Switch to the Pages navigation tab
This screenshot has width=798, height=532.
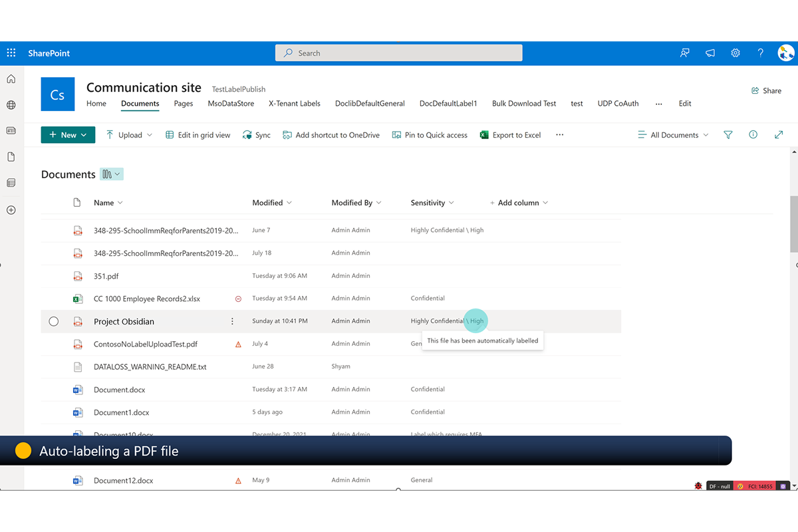point(184,104)
